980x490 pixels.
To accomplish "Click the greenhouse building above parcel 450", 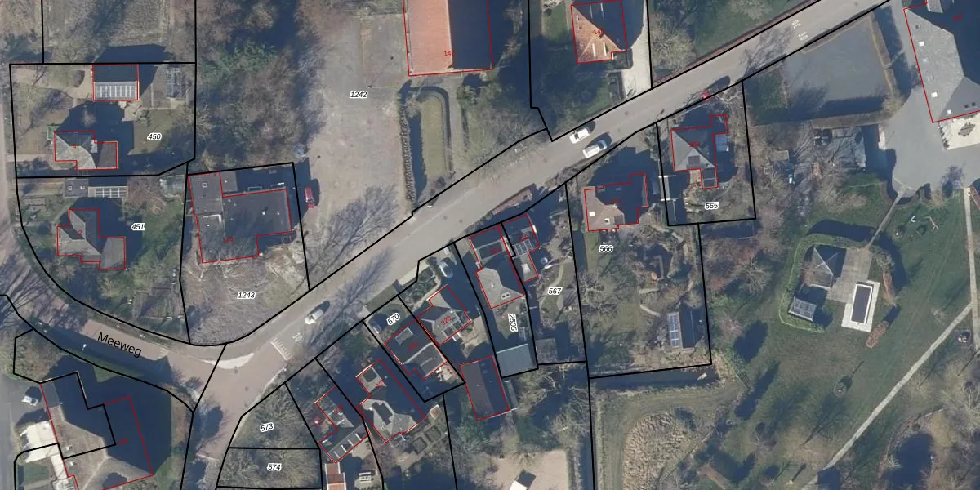I will pos(115,82).
